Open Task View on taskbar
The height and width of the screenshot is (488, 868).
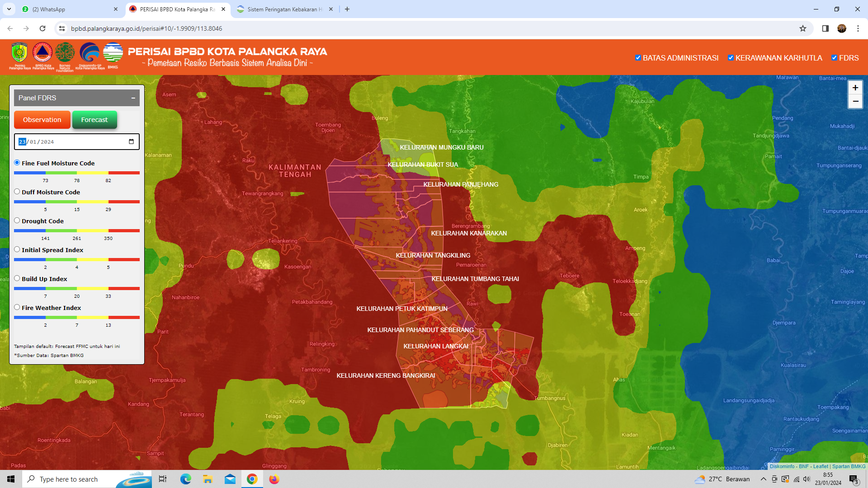point(163,479)
